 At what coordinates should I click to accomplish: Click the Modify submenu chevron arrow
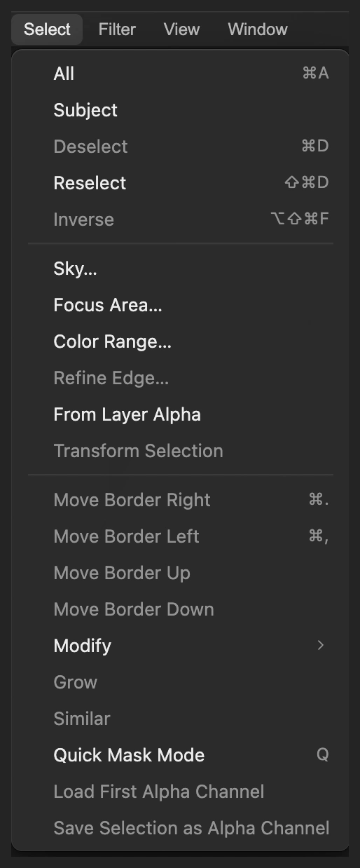[x=321, y=645]
